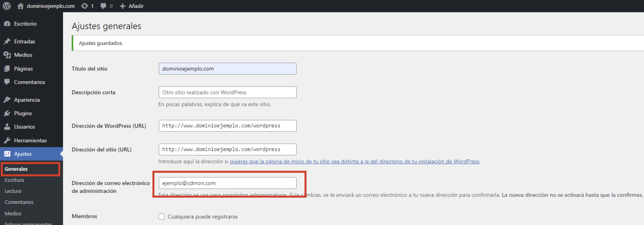Select Medios under Ajustes submenu
Viewport: 644px width, 225px height.
pos(13,213)
